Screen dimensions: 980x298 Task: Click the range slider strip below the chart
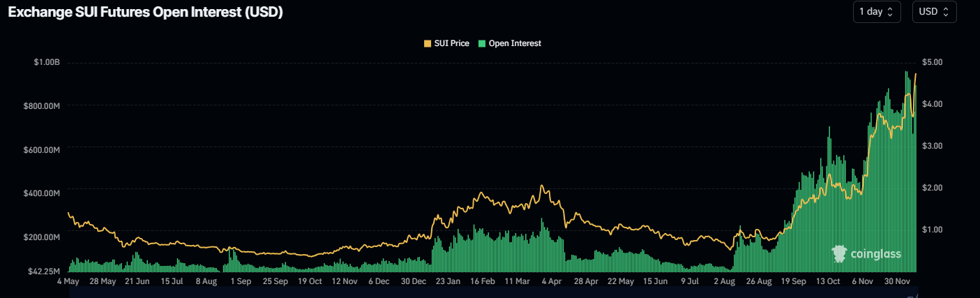coord(488,295)
